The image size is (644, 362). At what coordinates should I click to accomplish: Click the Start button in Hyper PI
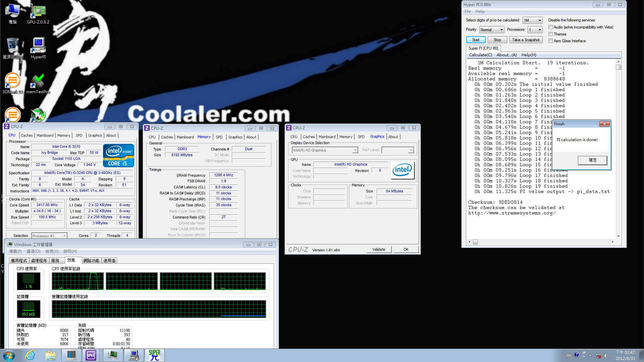(x=476, y=40)
